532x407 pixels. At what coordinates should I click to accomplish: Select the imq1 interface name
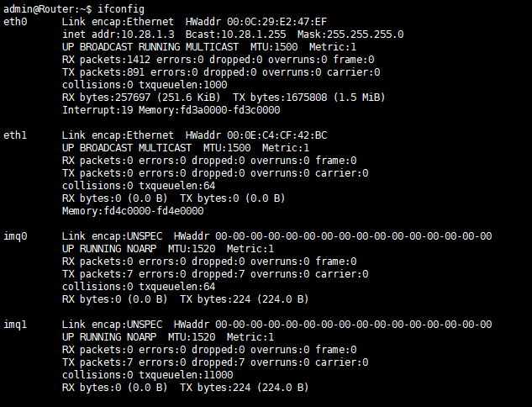(x=15, y=325)
